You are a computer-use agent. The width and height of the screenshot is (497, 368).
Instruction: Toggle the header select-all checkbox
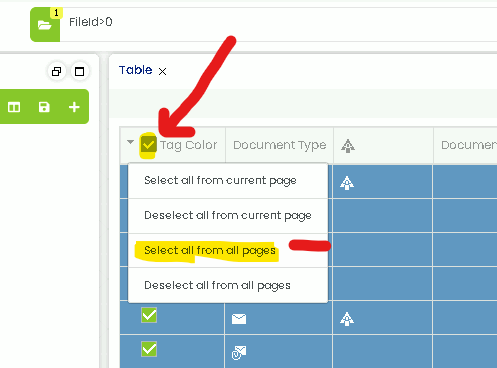pyautogui.click(x=148, y=145)
